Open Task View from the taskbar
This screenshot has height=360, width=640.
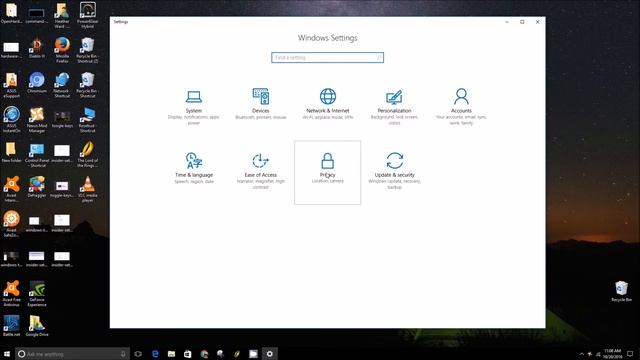[138, 354]
